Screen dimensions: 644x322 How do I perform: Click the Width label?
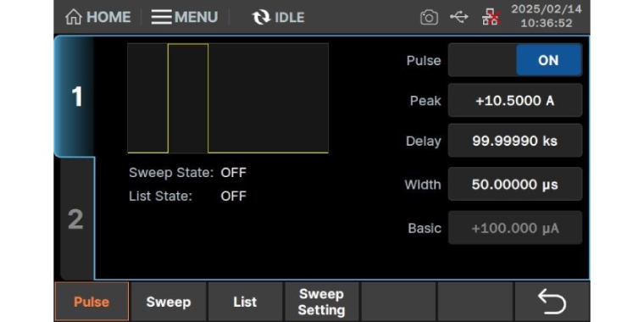coord(423,185)
